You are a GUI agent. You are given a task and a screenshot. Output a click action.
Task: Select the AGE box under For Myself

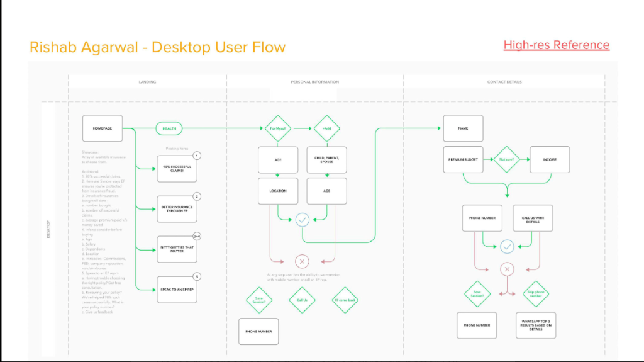[277, 160]
